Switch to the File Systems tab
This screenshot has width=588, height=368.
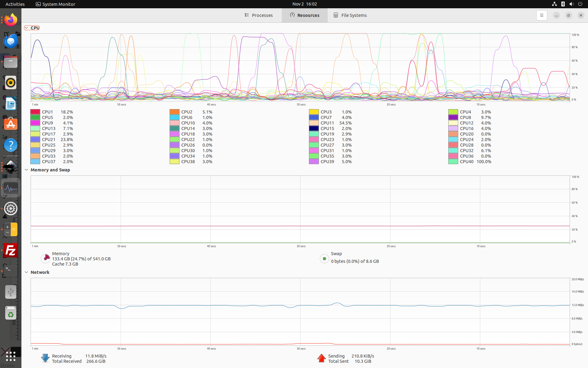pos(350,15)
